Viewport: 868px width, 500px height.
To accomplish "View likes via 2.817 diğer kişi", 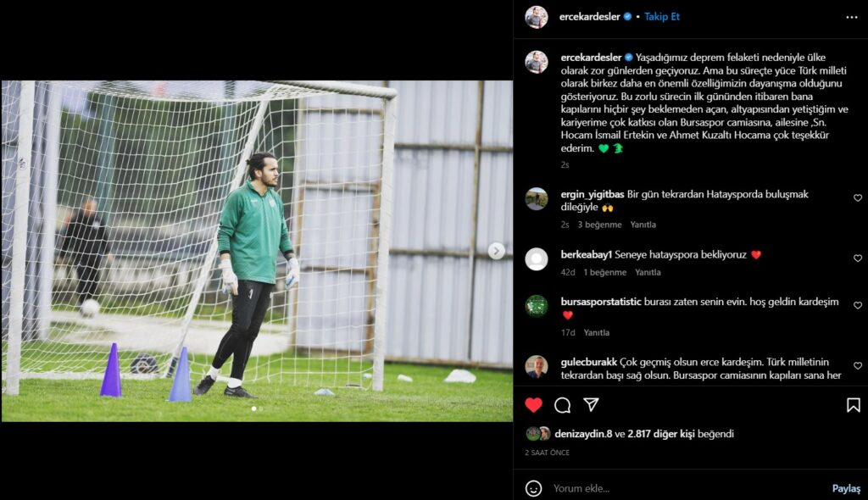I will pyautogui.click(x=661, y=434).
